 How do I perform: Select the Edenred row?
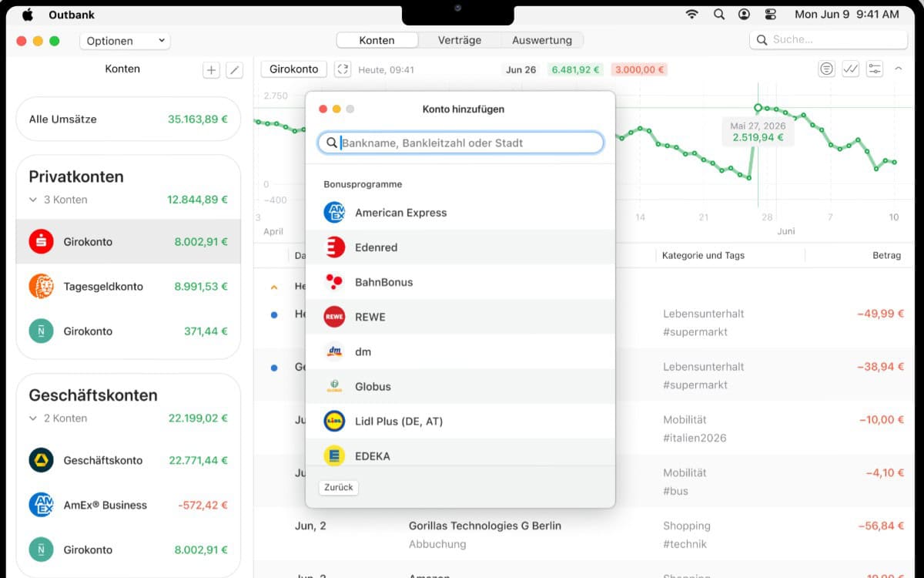(460, 247)
